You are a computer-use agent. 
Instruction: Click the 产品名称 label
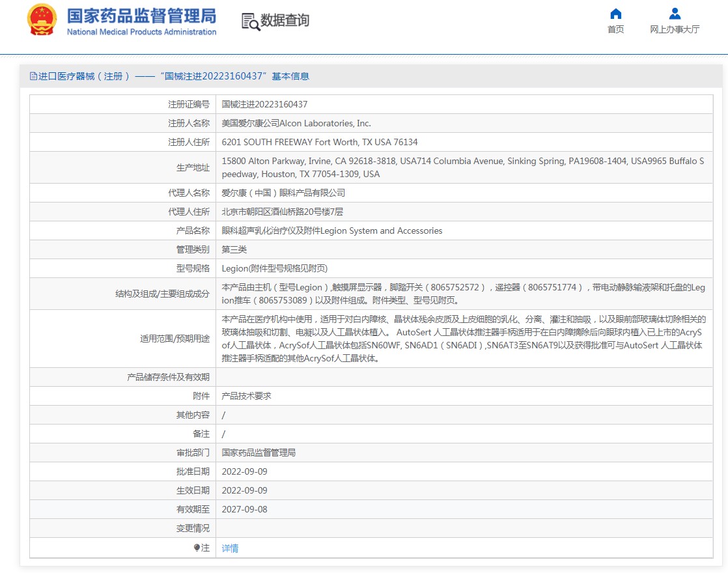point(193,231)
